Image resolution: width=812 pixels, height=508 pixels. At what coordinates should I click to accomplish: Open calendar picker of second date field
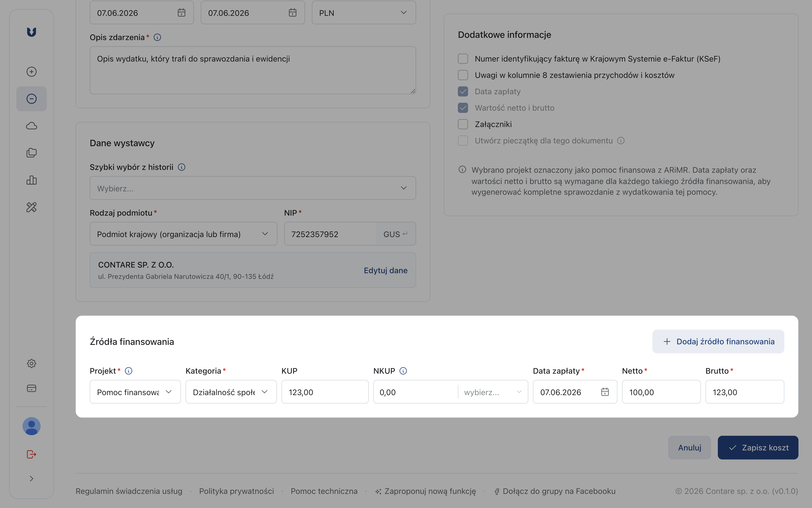(293, 13)
